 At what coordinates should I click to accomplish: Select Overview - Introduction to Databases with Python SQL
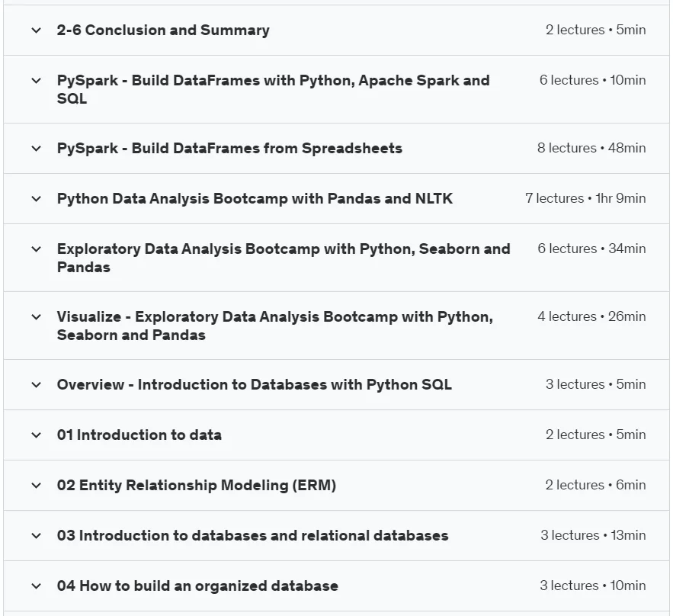[254, 384]
